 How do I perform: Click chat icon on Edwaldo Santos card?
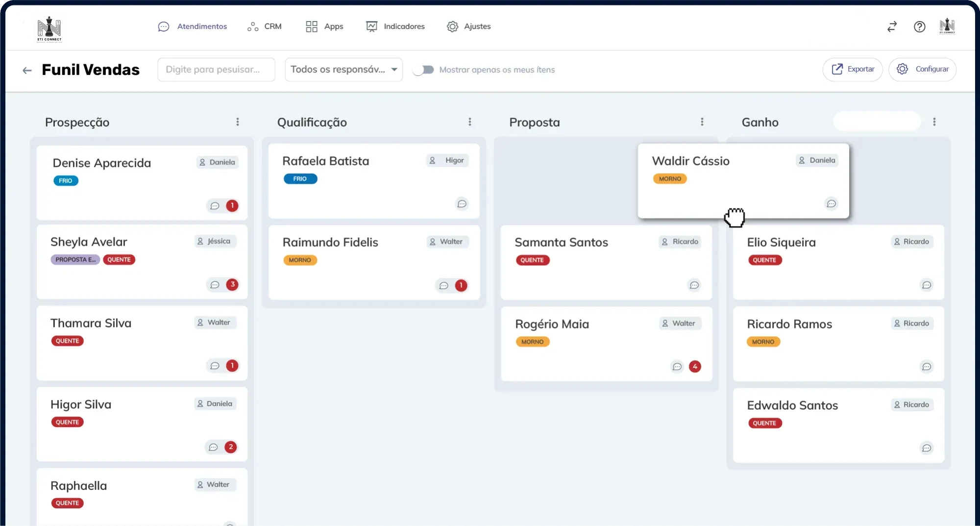926,448
